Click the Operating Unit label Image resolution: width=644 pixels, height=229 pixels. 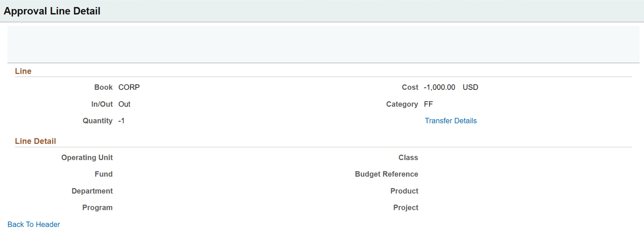click(x=87, y=157)
